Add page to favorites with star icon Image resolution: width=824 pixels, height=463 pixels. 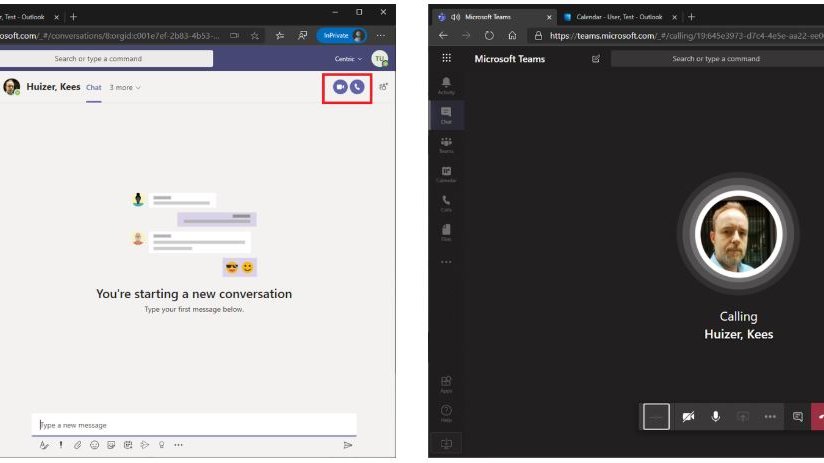255,36
